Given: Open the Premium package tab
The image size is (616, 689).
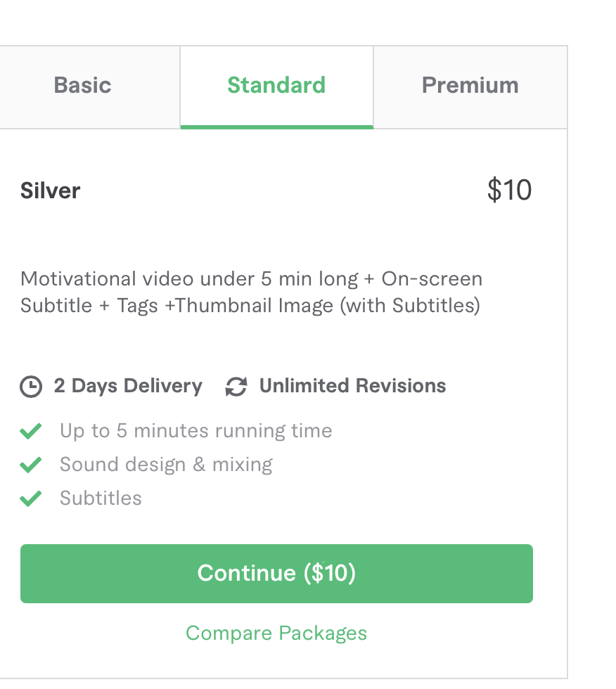Looking at the screenshot, I should coord(470,86).
